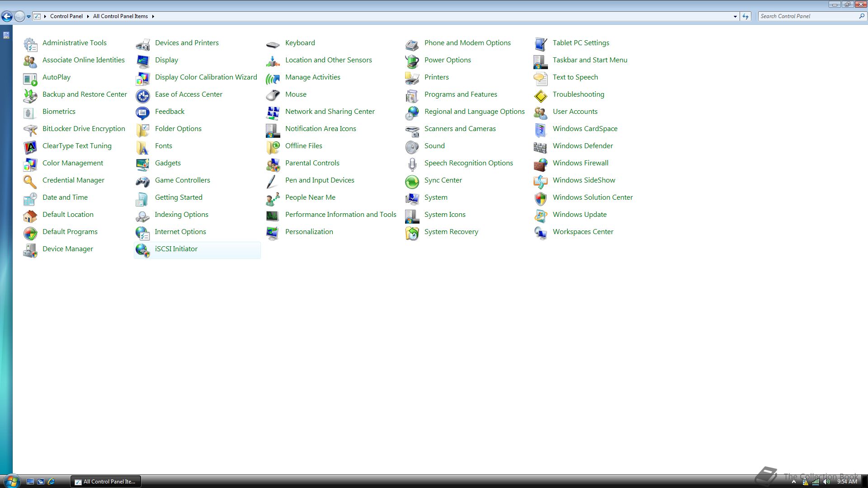
Task: Click the Workspaces Center link
Action: [x=583, y=232]
